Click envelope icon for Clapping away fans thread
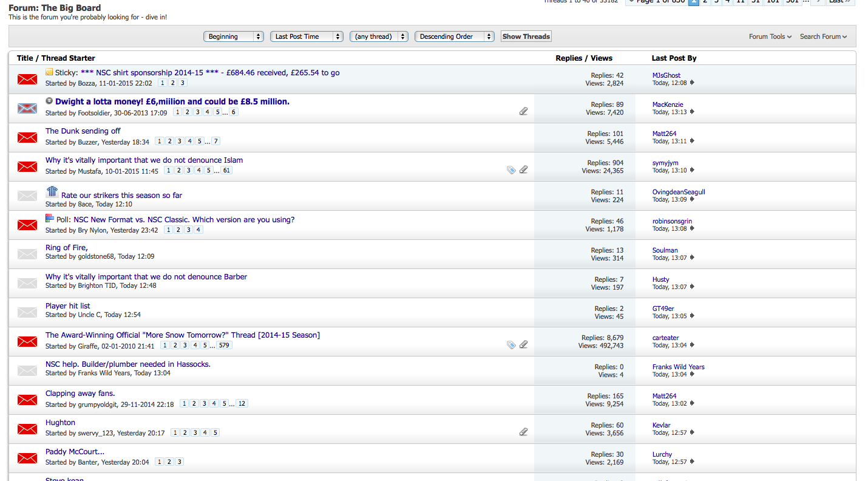Viewport: 868px width, 481px height. 27,400
